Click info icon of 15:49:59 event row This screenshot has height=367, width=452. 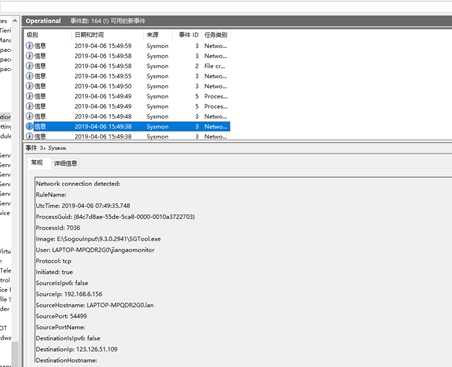tap(29, 46)
